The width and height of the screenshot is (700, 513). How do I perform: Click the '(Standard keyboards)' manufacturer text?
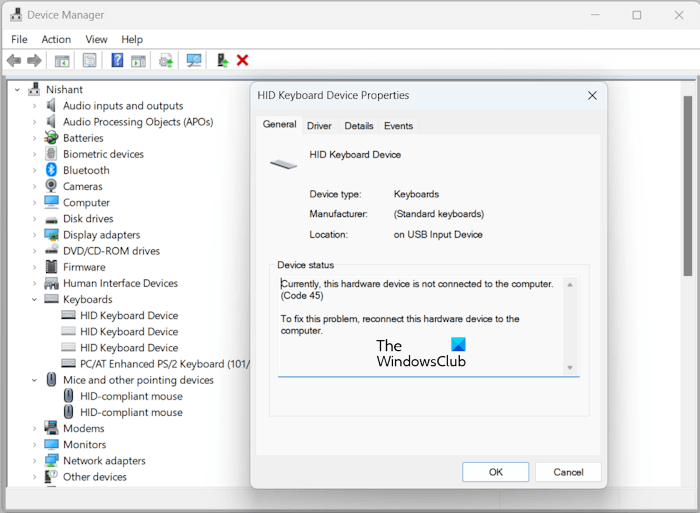[x=438, y=214]
